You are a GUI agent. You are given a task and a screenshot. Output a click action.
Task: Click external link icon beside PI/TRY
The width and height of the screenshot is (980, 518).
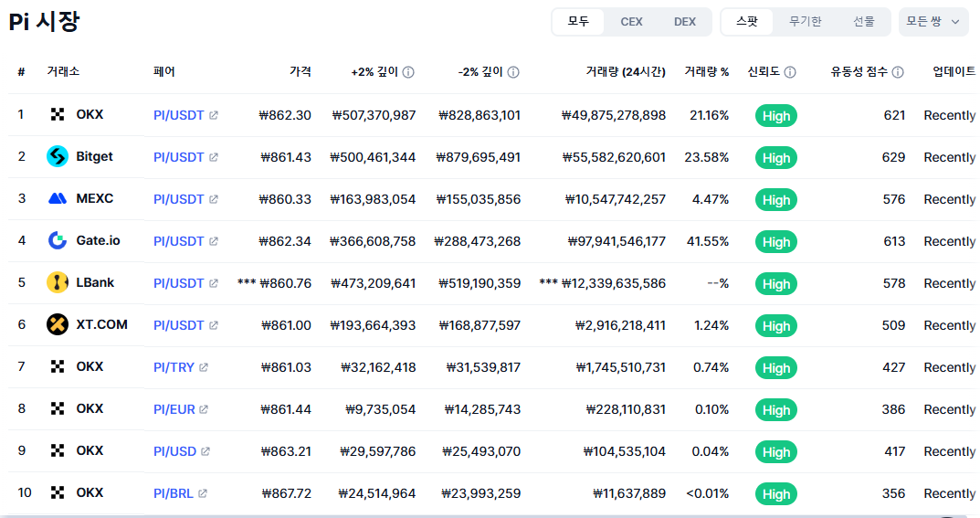coord(203,366)
